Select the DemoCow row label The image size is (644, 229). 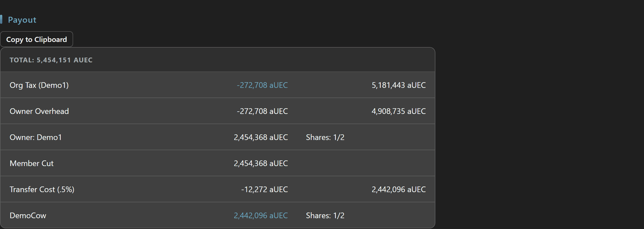tap(28, 216)
